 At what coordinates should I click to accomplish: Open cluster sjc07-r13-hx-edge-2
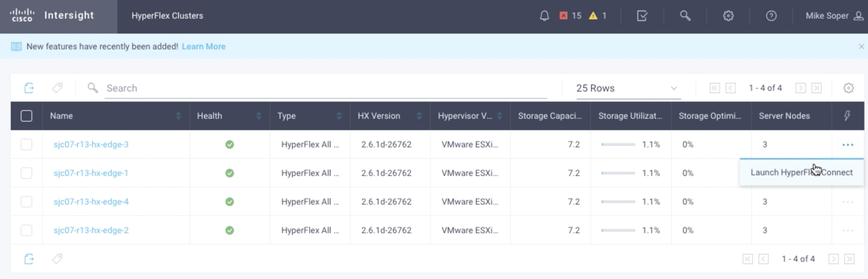91,230
